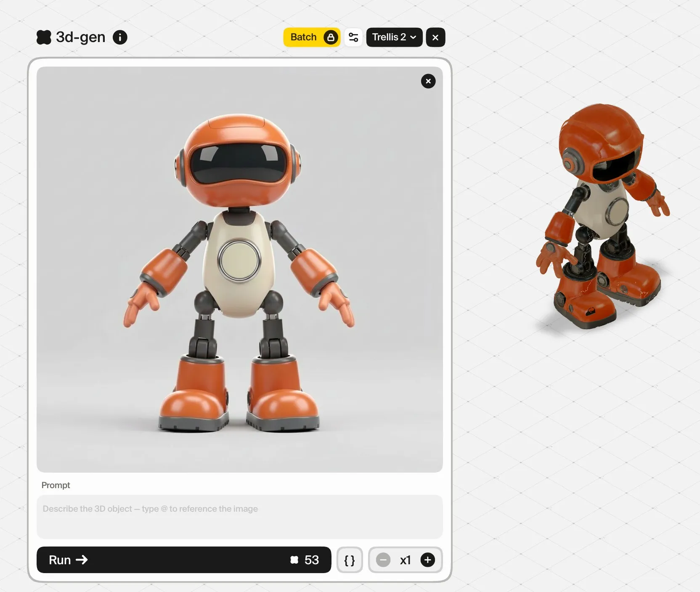700x592 pixels.
Task: Toggle the Batch mode button
Action: click(312, 37)
